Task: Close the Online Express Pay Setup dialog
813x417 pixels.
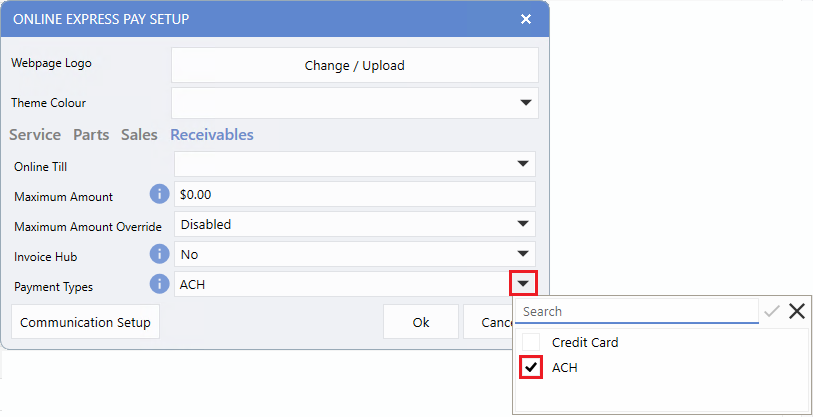Action: coord(526,19)
